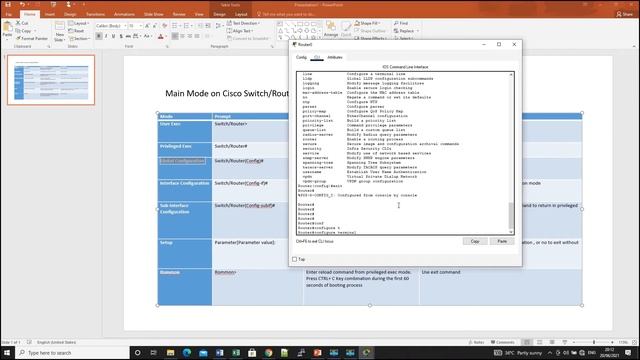Image resolution: width=640 pixels, height=360 pixels.
Task: Expand the Section dropdown
Action: point(80,38)
